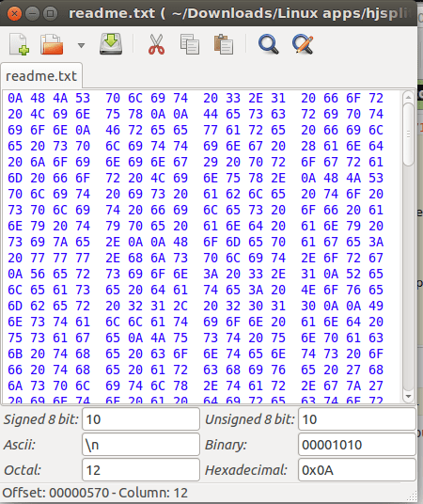
Task: Paste from clipboard icon
Action: pyautogui.click(x=224, y=44)
